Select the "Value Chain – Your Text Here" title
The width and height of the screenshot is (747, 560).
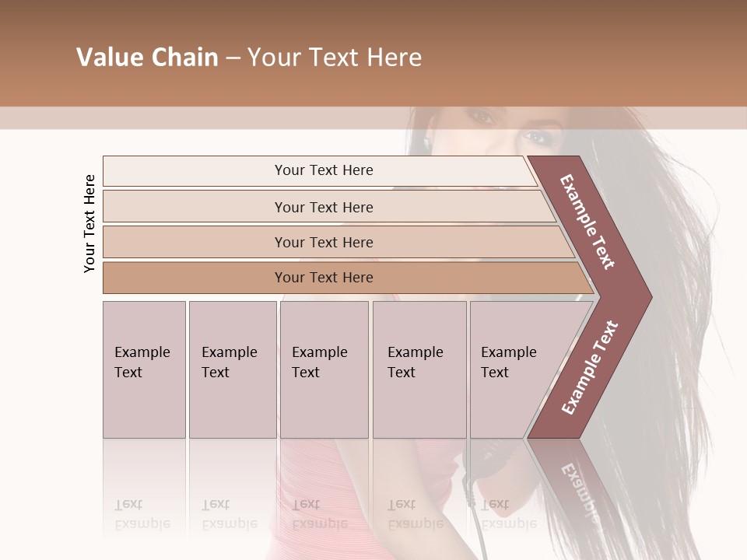tap(249, 57)
